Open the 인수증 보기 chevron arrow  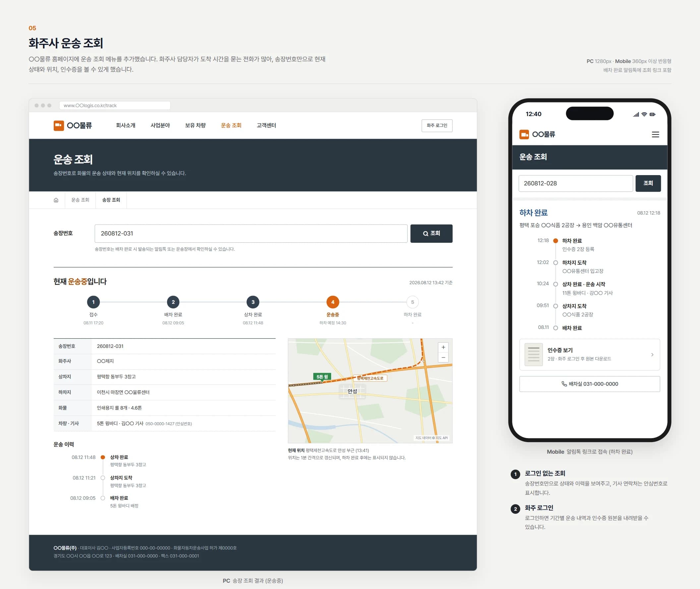click(652, 355)
